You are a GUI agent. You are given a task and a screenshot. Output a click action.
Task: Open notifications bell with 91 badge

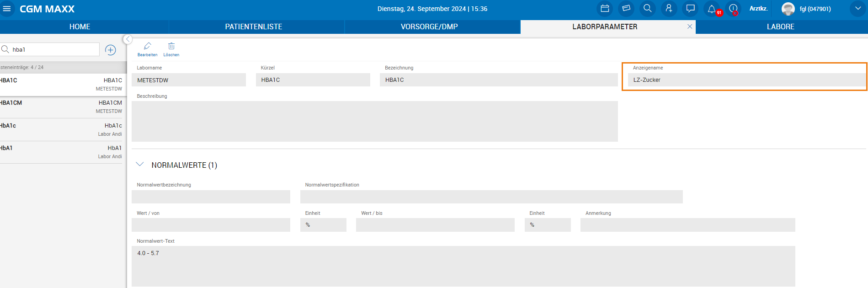point(712,9)
